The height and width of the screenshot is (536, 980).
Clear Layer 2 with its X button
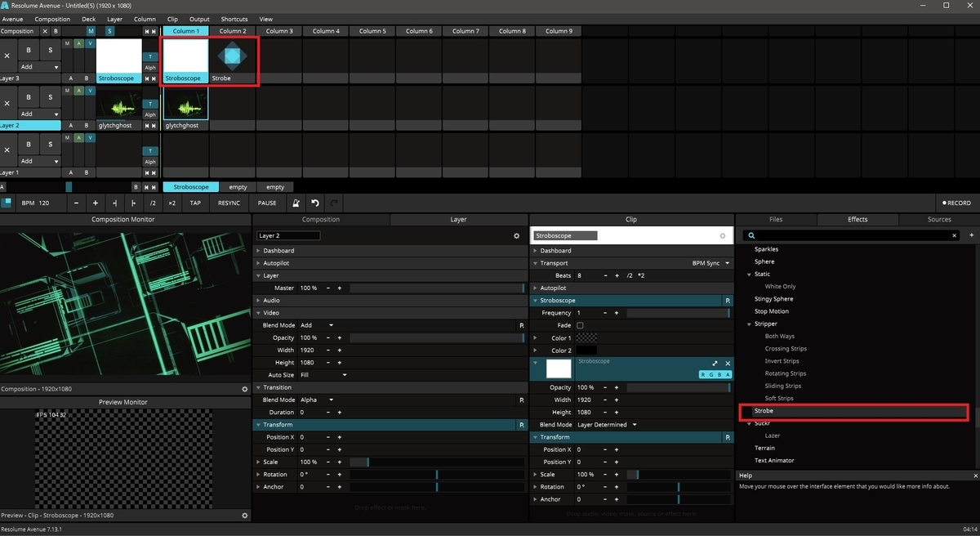tap(7, 103)
